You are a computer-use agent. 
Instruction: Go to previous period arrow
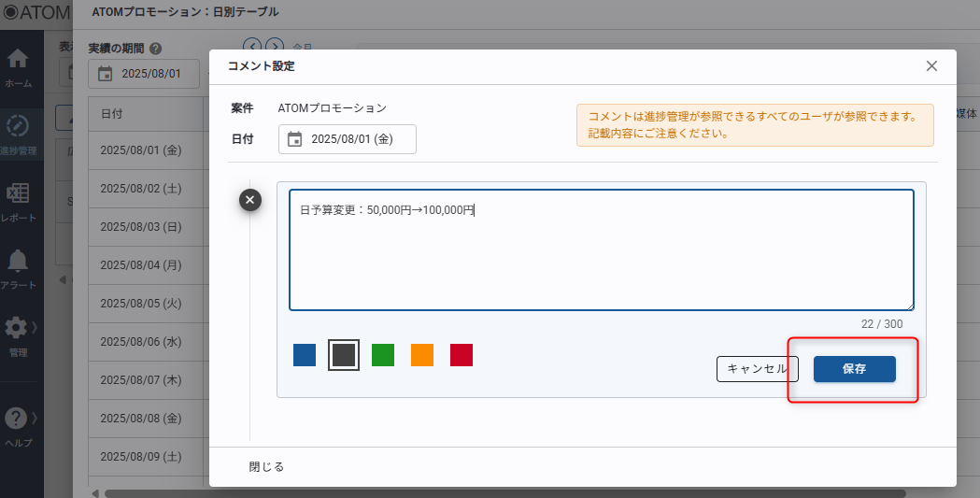click(251, 46)
